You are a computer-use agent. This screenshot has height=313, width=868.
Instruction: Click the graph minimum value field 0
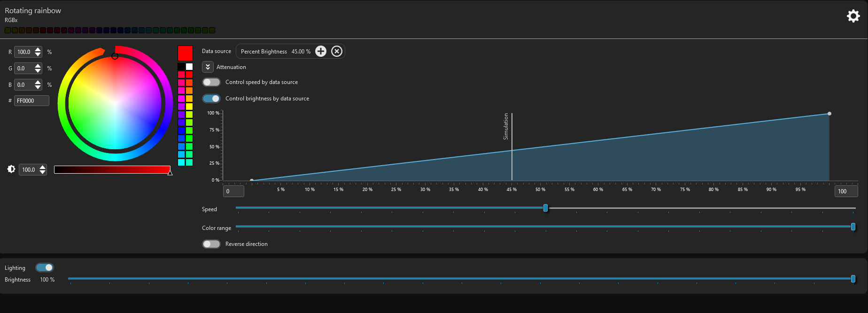(x=233, y=191)
